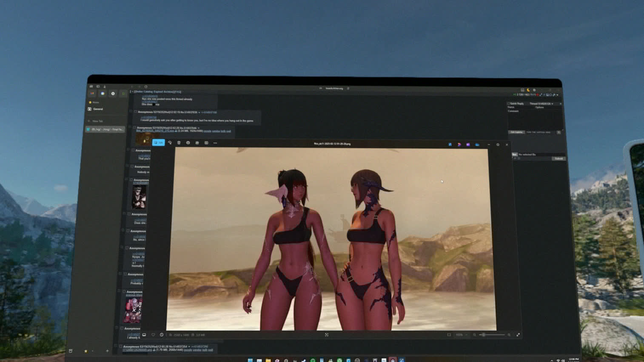This screenshot has height=362, width=644.
Task: Toggle the filmstrip icon in Photos bottom bar
Action: click(144, 335)
